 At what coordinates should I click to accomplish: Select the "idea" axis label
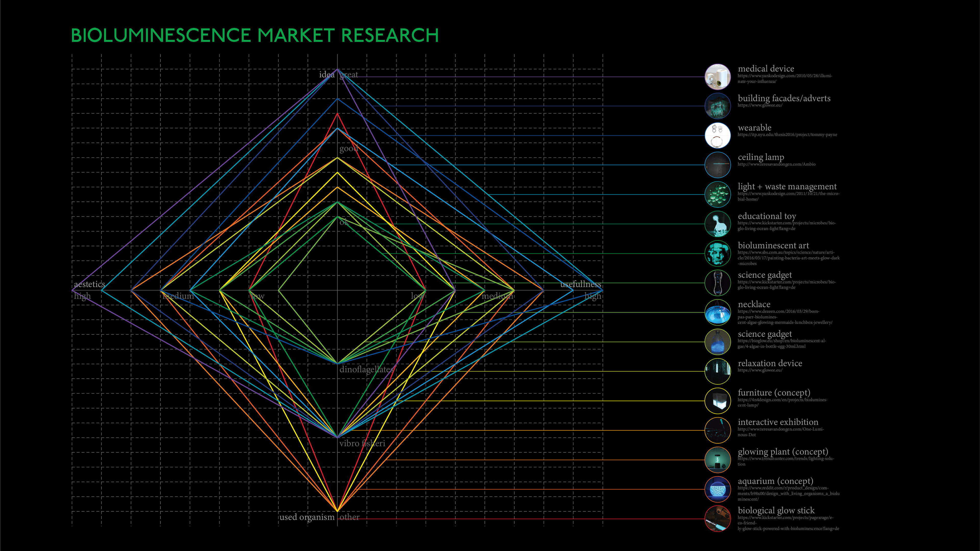click(x=327, y=75)
